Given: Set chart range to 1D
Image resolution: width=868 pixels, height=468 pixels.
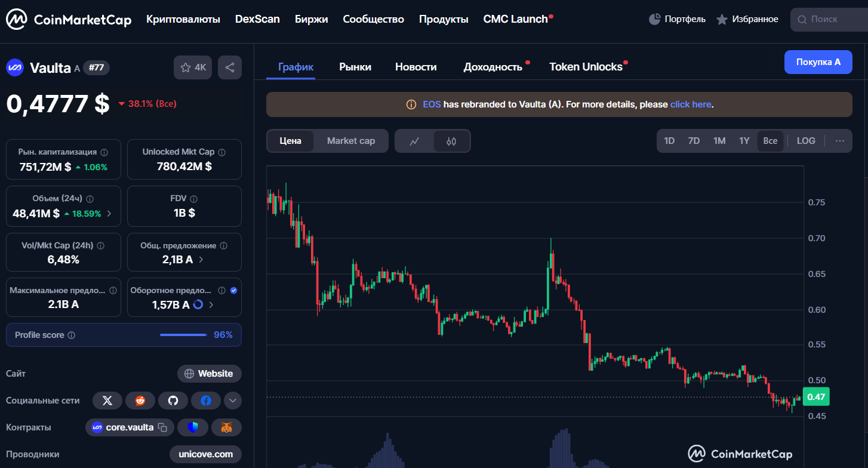Looking at the screenshot, I should pyautogui.click(x=669, y=141).
